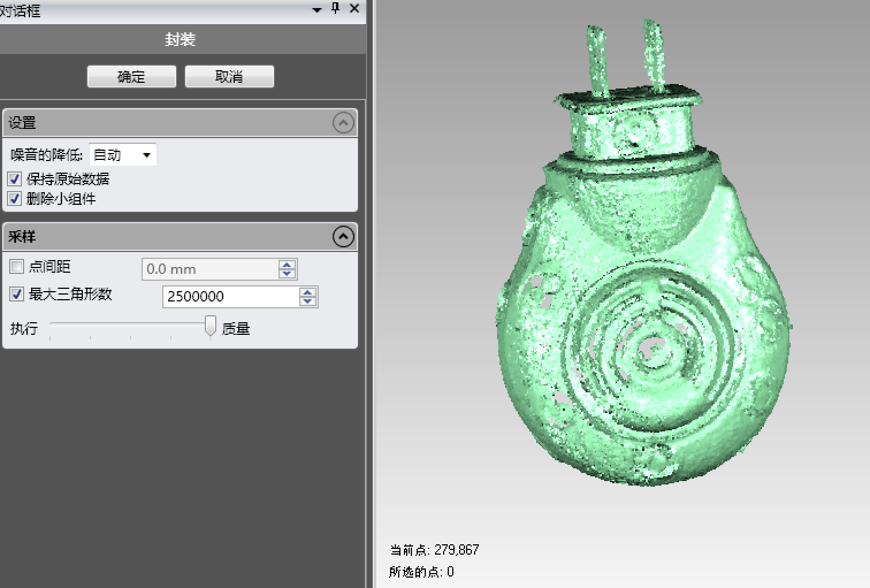Click the 最大三角形数 value field 2500000

(x=231, y=296)
